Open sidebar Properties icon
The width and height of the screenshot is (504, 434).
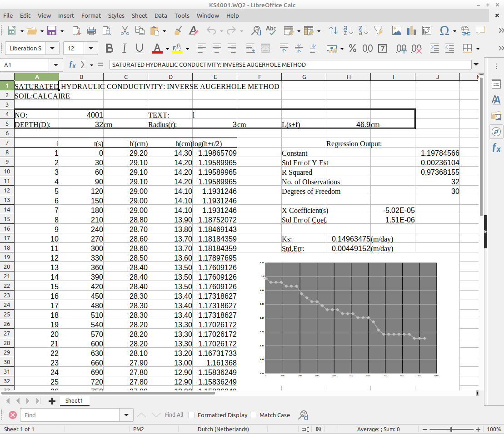pos(496,84)
